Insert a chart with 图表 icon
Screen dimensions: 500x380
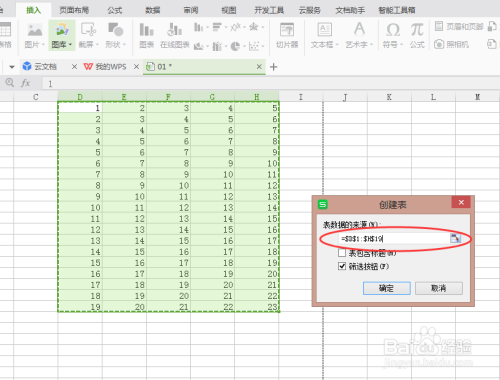click(x=146, y=30)
